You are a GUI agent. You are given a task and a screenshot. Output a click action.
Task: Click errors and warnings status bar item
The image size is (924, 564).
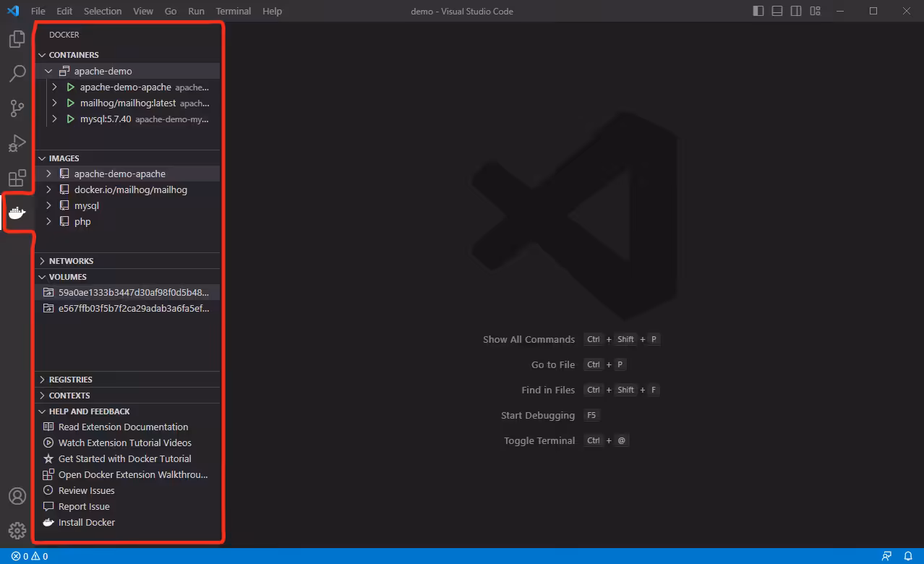pos(30,556)
